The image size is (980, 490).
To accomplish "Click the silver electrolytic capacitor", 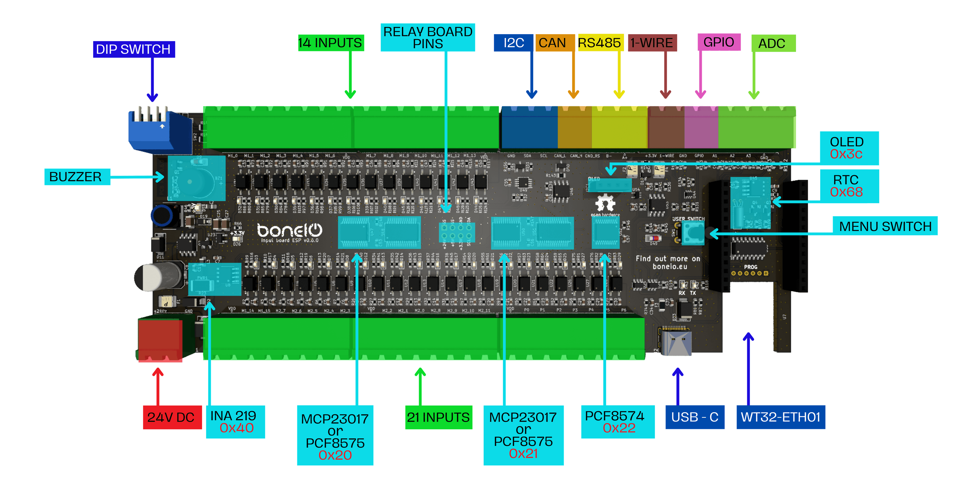I will pos(158,277).
